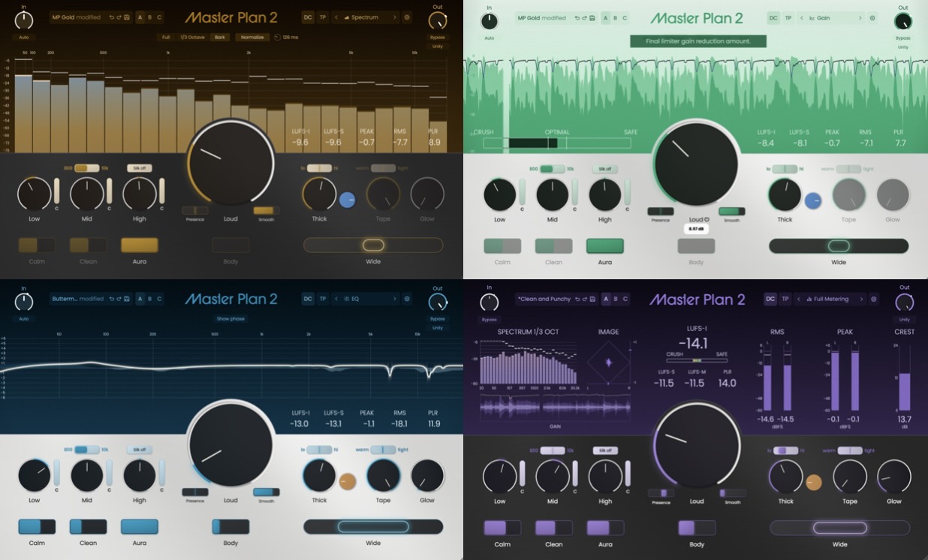Screen dimensions: 928x560
Task: Switch to preset slot B in purple instance
Action: coord(616,299)
